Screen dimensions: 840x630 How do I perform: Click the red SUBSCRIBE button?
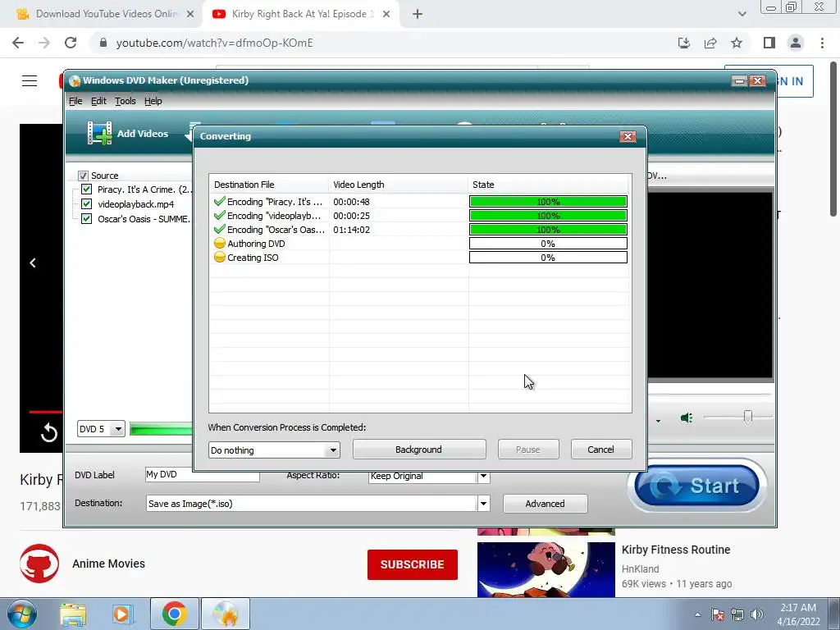click(x=412, y=564)
